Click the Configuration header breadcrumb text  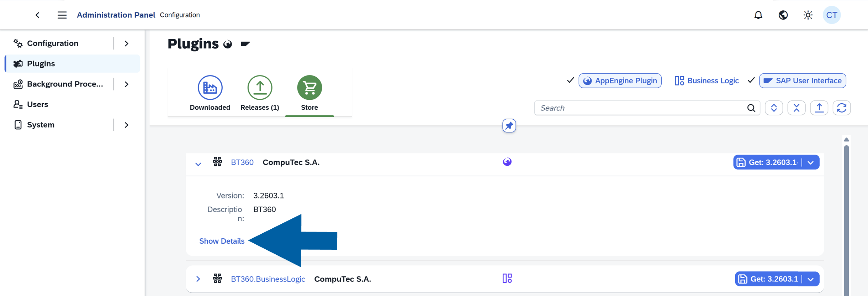(180, 15)
